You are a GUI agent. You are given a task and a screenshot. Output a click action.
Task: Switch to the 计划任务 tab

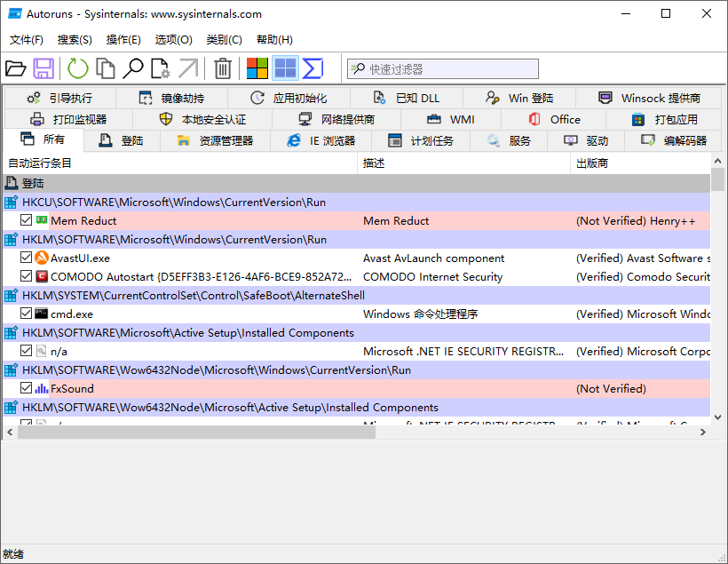point(421,140)
